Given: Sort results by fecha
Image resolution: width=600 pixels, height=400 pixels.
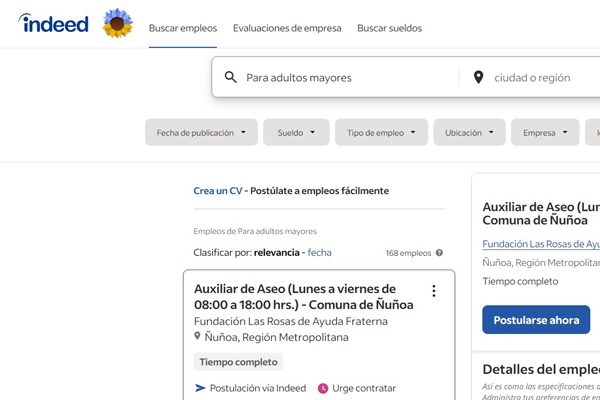Looking at the screenshot, I should [x=319, y=253].
